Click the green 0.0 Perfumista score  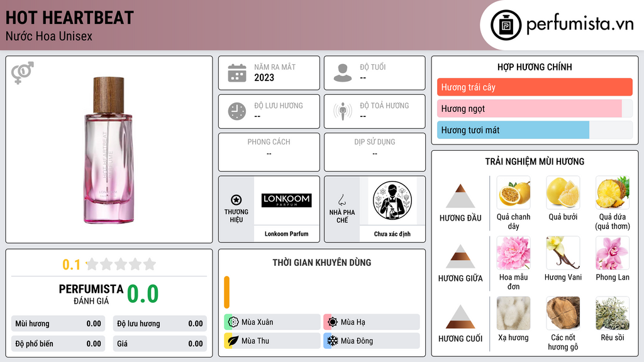coord(143,294)
